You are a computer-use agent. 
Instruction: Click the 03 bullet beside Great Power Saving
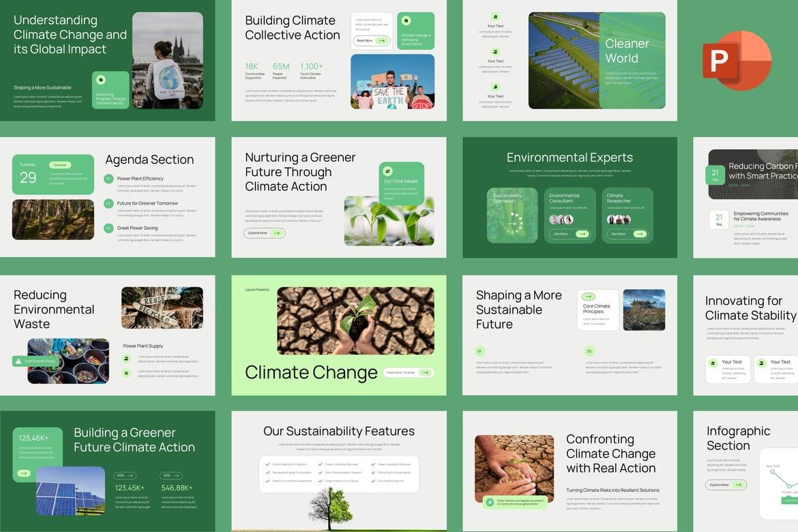coord(108,228)
